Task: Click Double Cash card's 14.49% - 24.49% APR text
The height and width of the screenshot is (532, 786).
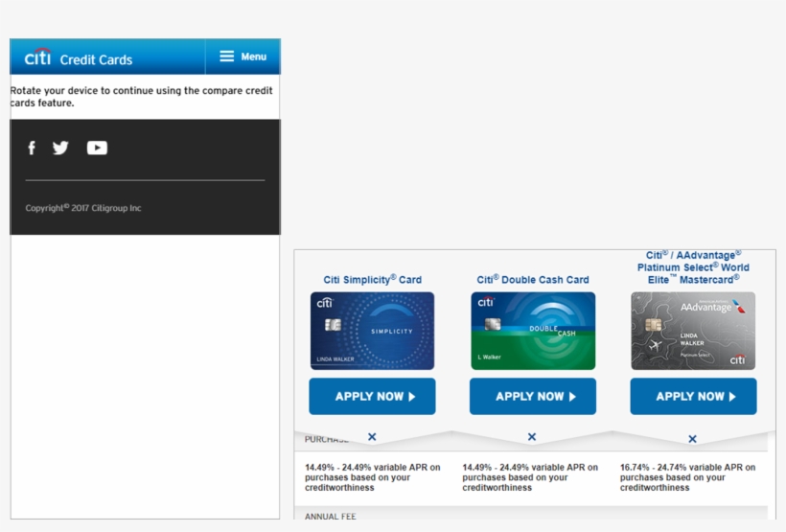Action: [x=530, y=477]
